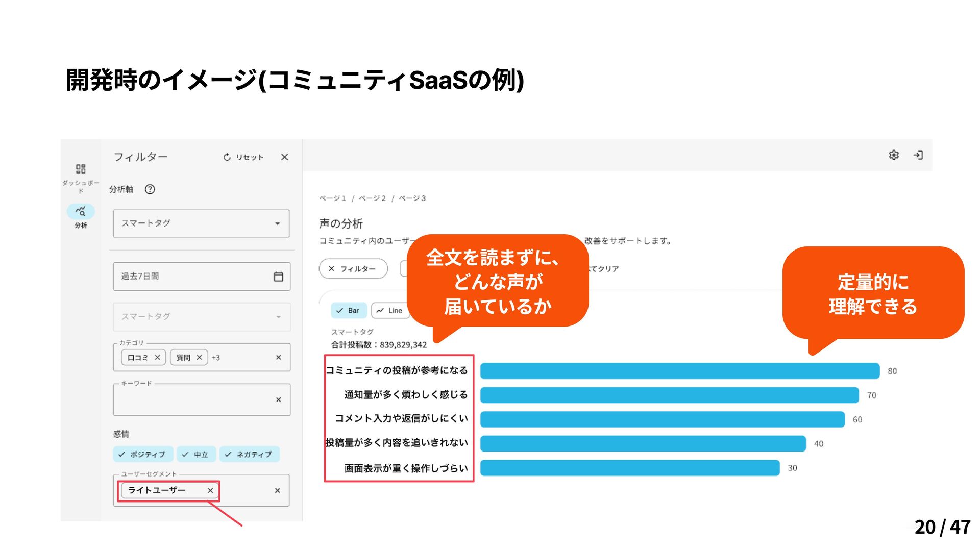The image size is (980, 551).
Task: Toggle the ネガティブ sentiment chip
Action: click(249, 454)
